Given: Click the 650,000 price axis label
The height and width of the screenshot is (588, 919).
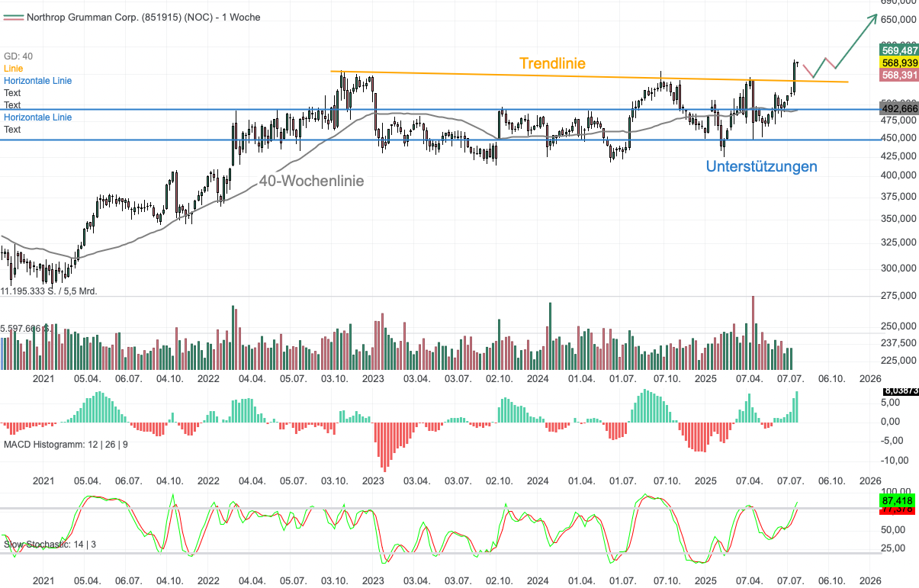Looking at the screenshot, I should point(899,20).
